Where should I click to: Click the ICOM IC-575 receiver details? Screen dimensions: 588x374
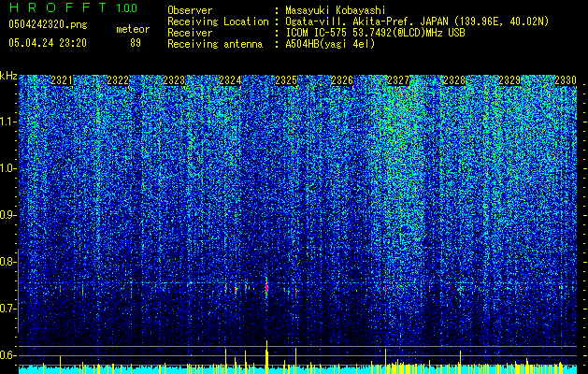pos(375,33)
